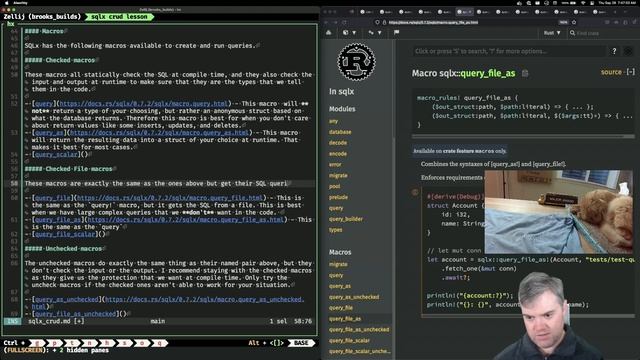Click '[query_file_scalar]' text in editor
Viewport: 640px width, 360px height.
[65, 234]
